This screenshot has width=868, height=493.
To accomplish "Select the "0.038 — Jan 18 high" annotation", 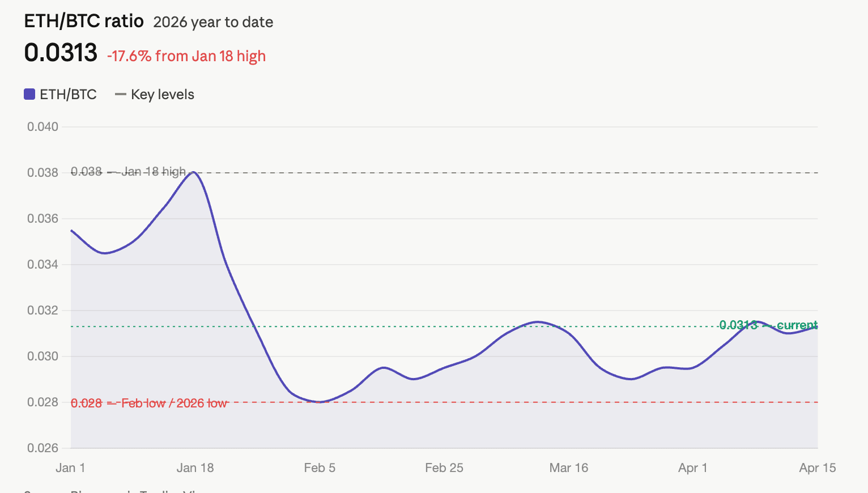I will click(128, 172).
